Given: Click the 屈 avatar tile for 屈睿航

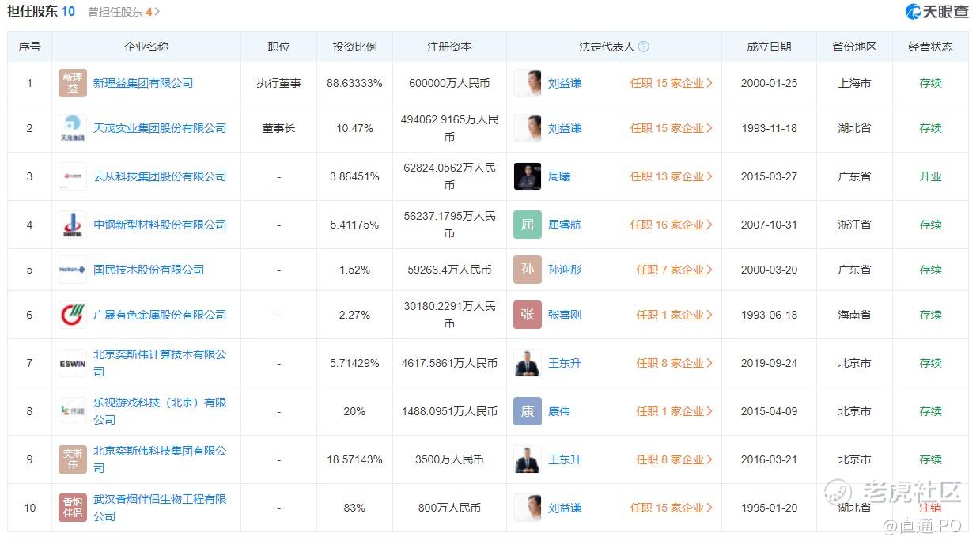Looking at the screenshot, I should point(528,225).
